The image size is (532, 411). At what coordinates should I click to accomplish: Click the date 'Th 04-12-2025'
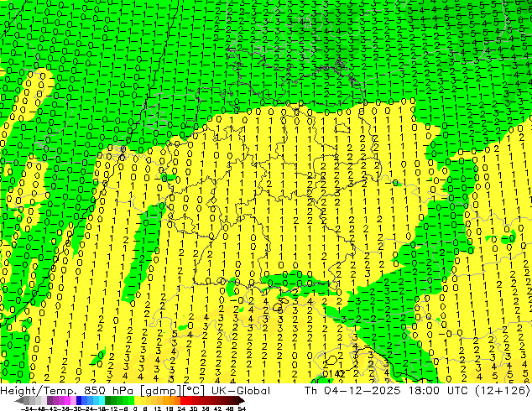pos(352,390)
